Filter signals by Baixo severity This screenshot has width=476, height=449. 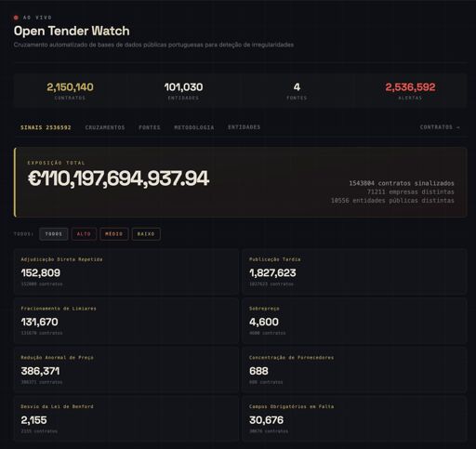pyautogui.click(x=146, y=234)
